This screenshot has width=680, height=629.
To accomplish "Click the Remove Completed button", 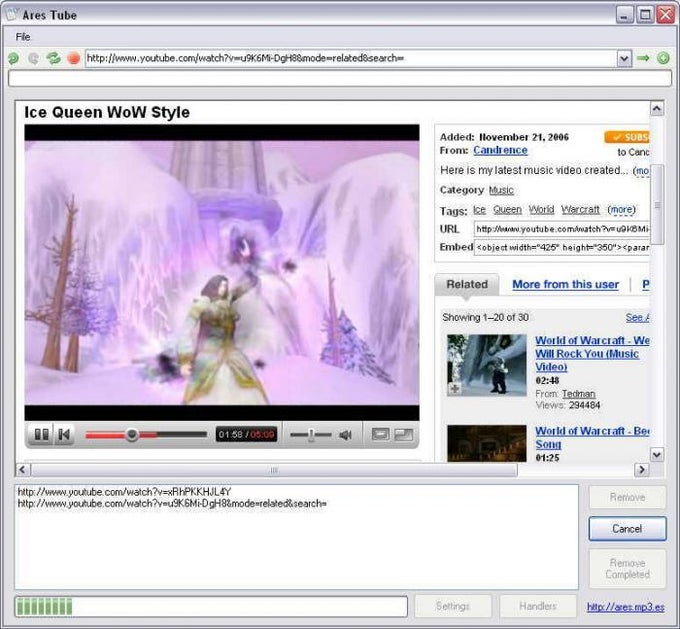I will pos(627,569).
